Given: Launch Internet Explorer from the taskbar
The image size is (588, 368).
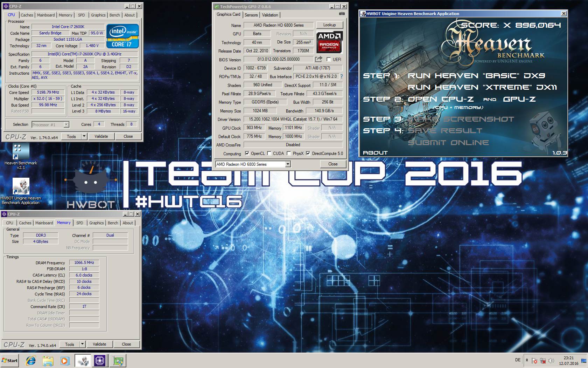Looking at the screenshot, I should tap(31, 361).
